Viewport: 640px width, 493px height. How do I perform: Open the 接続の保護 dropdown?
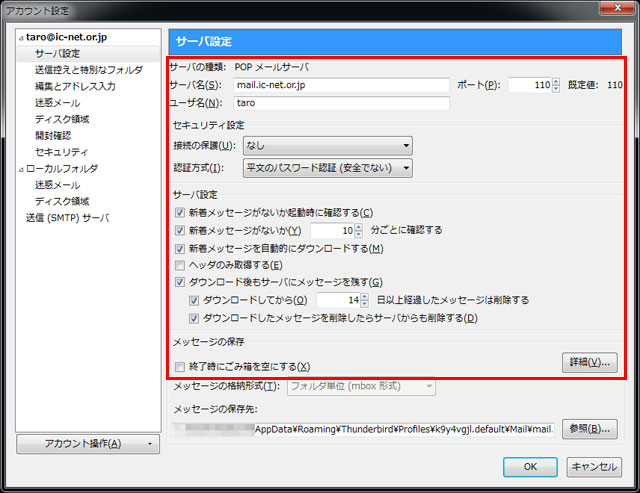pos(327,146)
